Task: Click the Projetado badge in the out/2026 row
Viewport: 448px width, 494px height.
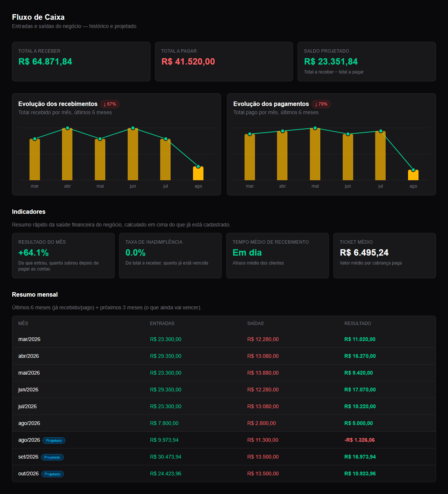Action: tap(53, 474)
